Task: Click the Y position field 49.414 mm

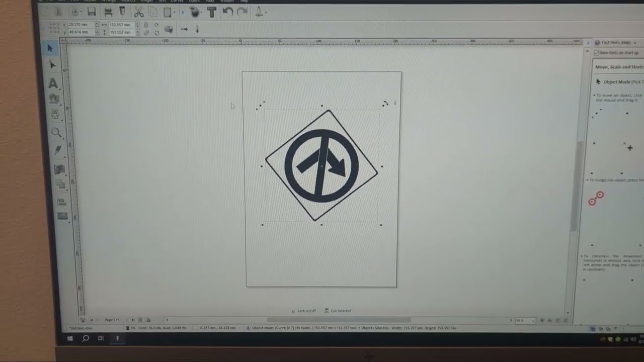Action: (x=81, y=32)
